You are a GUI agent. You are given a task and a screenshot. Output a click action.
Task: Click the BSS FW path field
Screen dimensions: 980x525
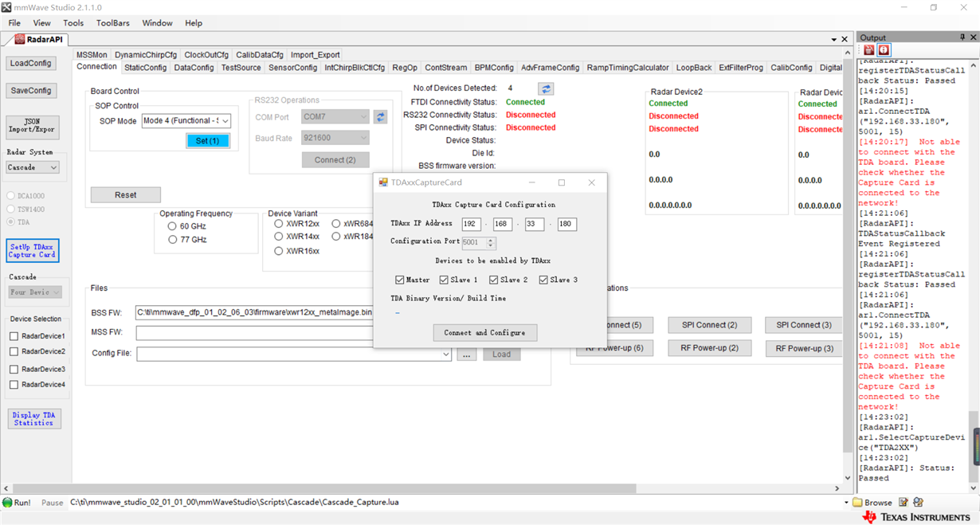click(255, 312)
